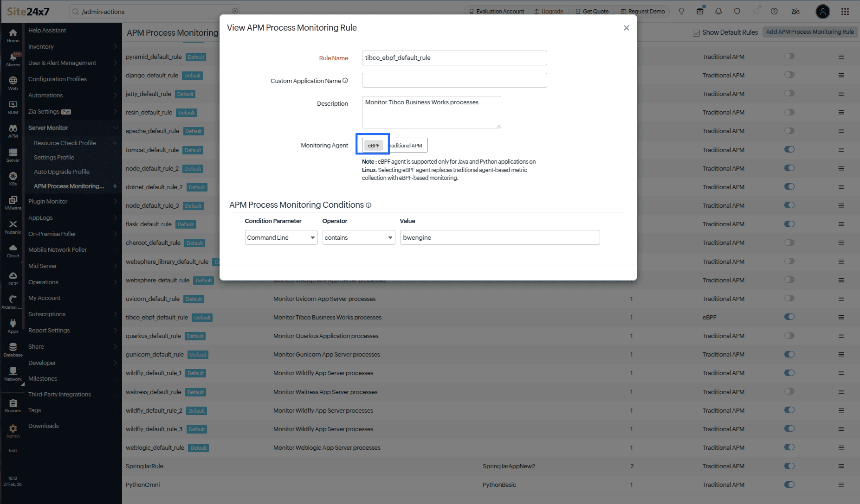Viewport: 860px width, 504px height.
Task: Open Downloads in the sidebar
Action: click(44, 426)
